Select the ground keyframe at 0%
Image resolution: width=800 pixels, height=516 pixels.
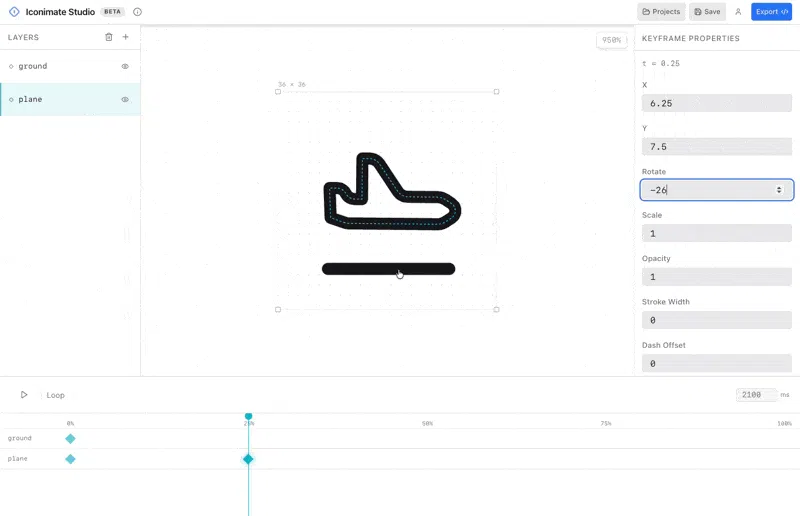(x=70, y=438)
